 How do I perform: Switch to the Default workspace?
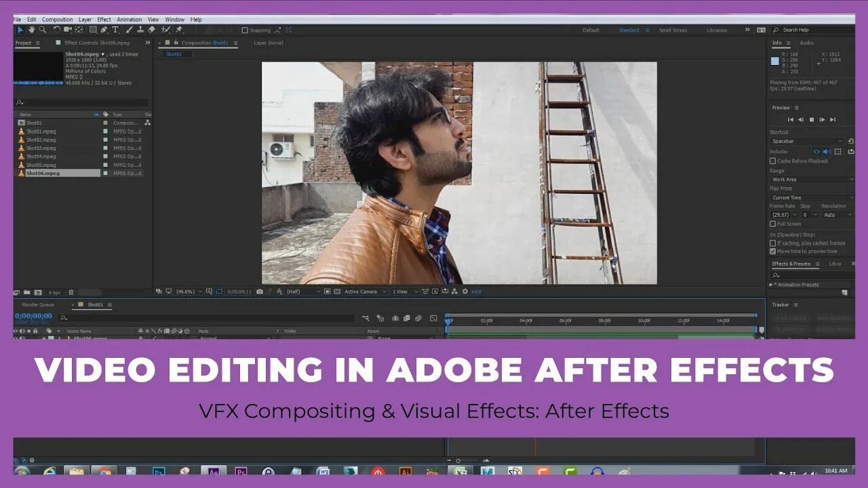591,30
